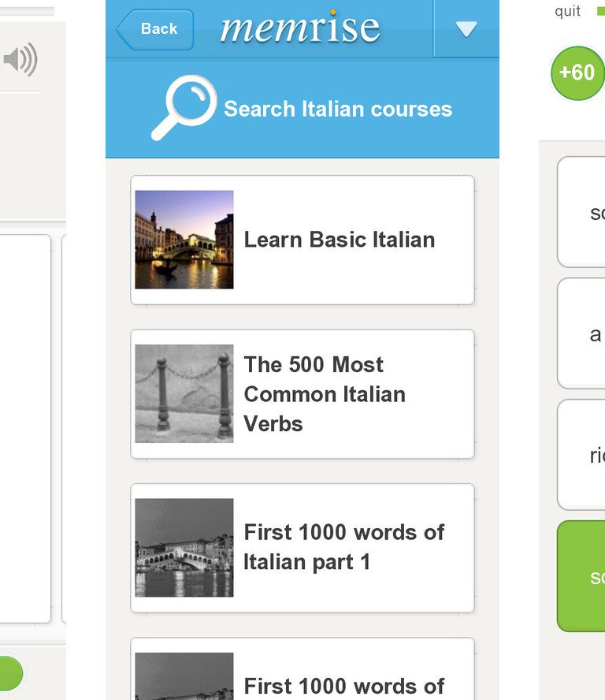Tap the Back button in the header

[x=155, y=29]
